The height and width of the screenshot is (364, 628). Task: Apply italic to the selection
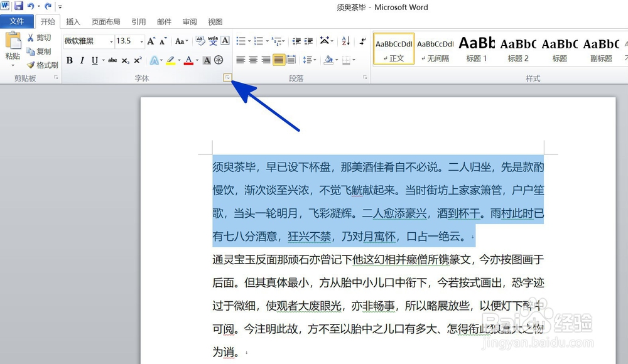82,61
